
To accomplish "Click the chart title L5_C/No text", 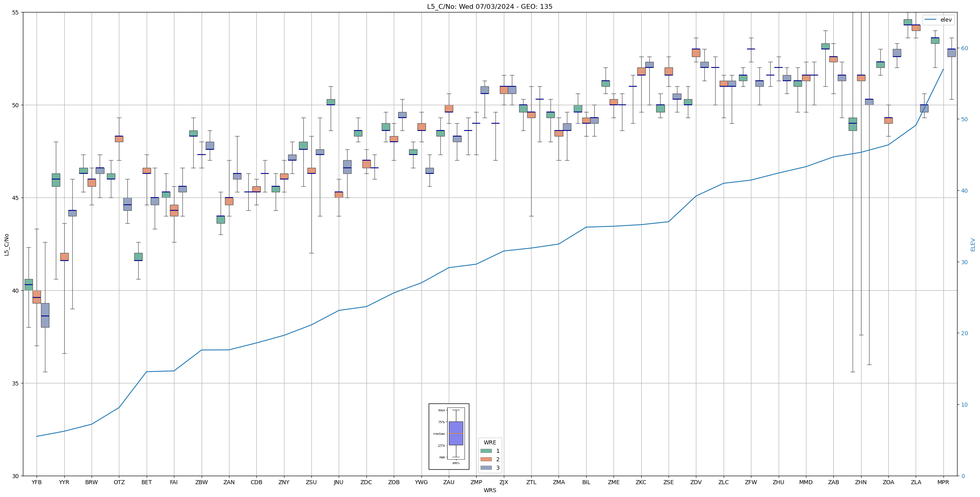I will pyautogui.click(x=489, y=6).
